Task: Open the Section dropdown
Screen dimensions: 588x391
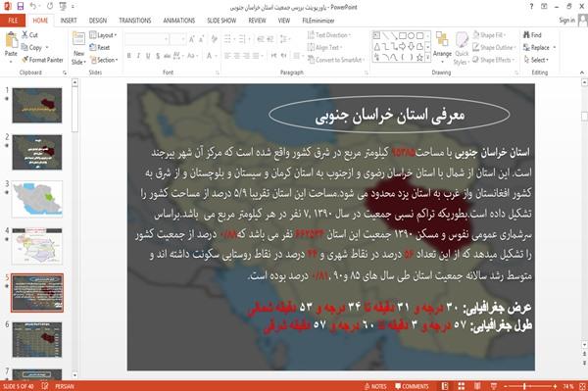Action: (104, 60)
